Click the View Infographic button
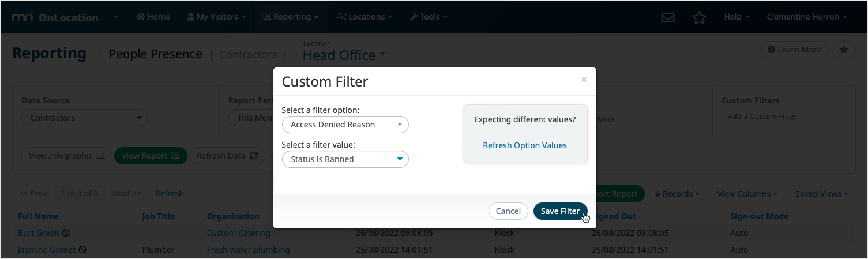 click(66, 156)
